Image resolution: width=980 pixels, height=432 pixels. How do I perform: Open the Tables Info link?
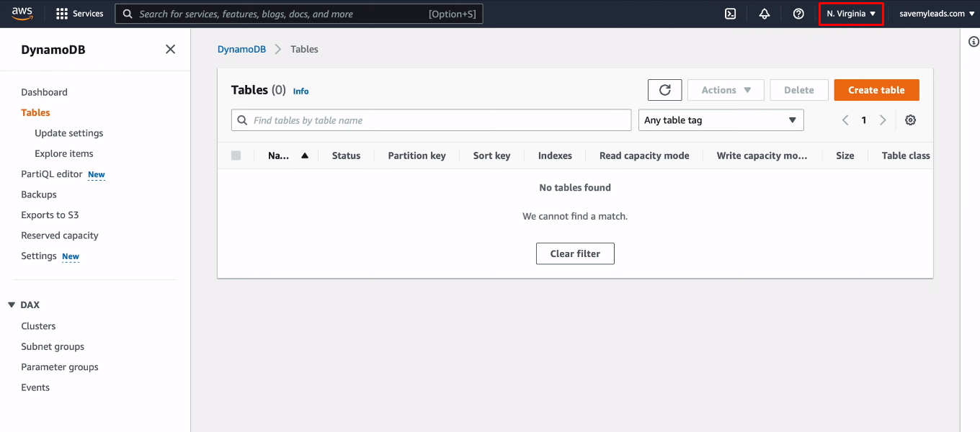click(x=300, y=91)
